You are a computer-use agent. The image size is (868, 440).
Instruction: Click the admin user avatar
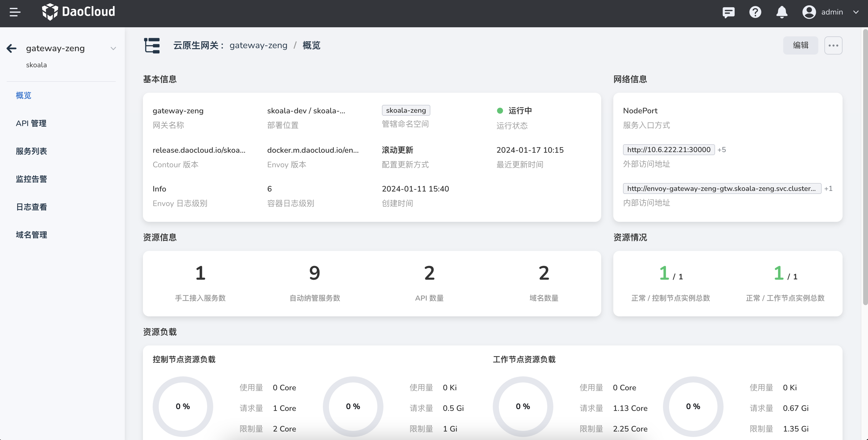click(x=809, y=12)
